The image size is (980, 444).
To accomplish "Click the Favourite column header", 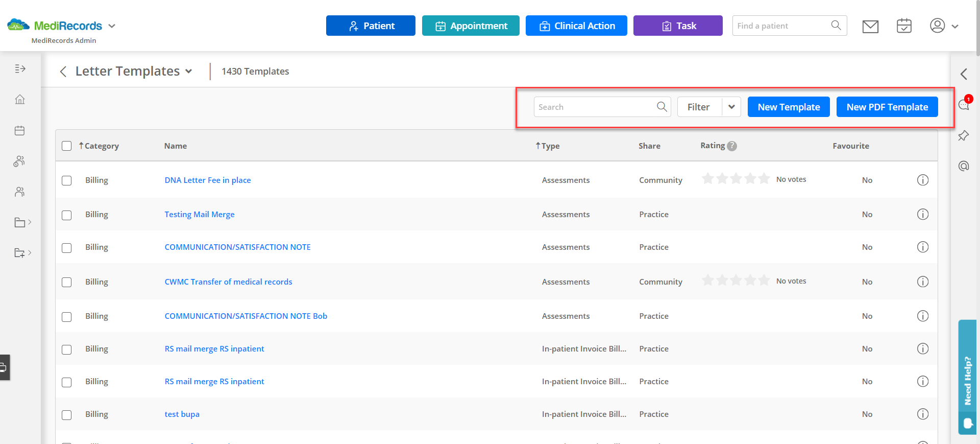I will [x=851, y=146].
